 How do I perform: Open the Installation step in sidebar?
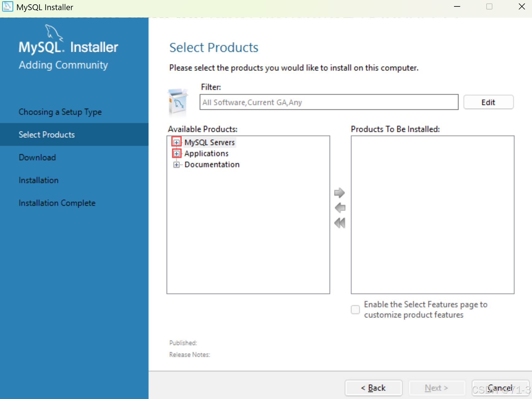click(x=38, y=180)
